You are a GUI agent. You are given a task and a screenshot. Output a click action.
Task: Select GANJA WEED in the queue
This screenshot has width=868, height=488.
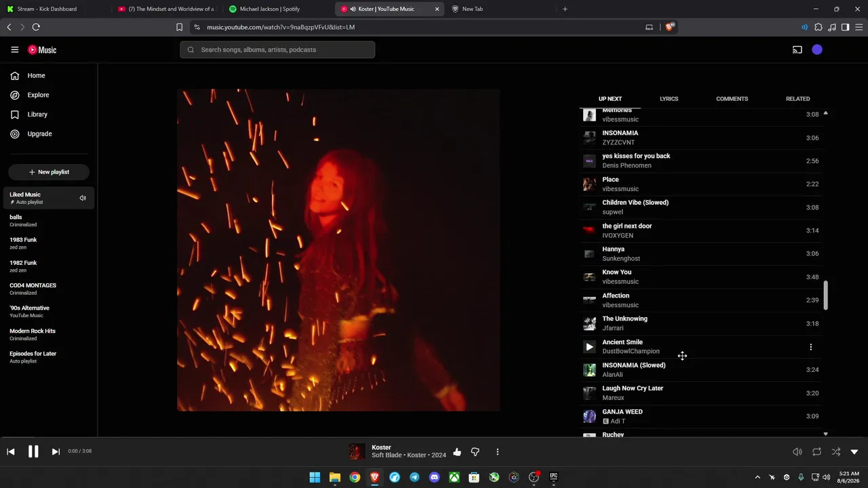click(701, 416)
